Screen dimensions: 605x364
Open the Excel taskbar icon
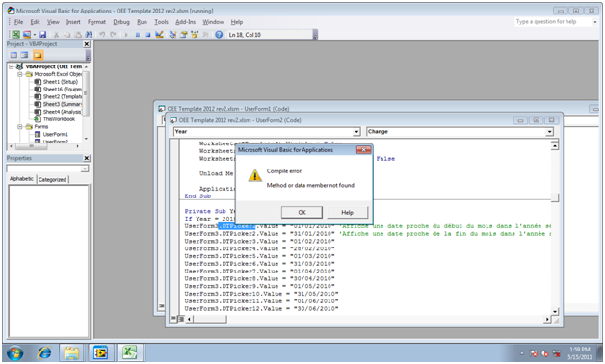[130, 352]
